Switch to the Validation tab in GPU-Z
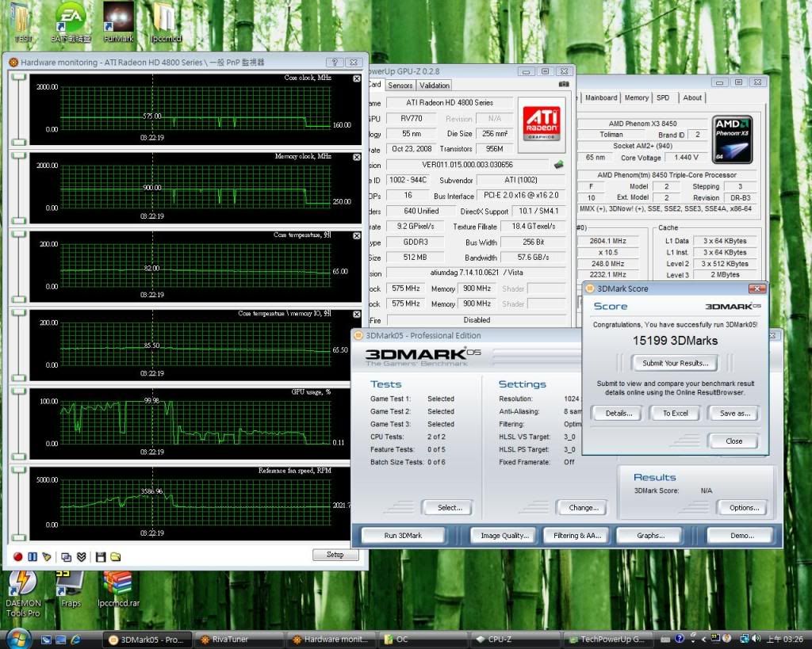 [434, 86]
